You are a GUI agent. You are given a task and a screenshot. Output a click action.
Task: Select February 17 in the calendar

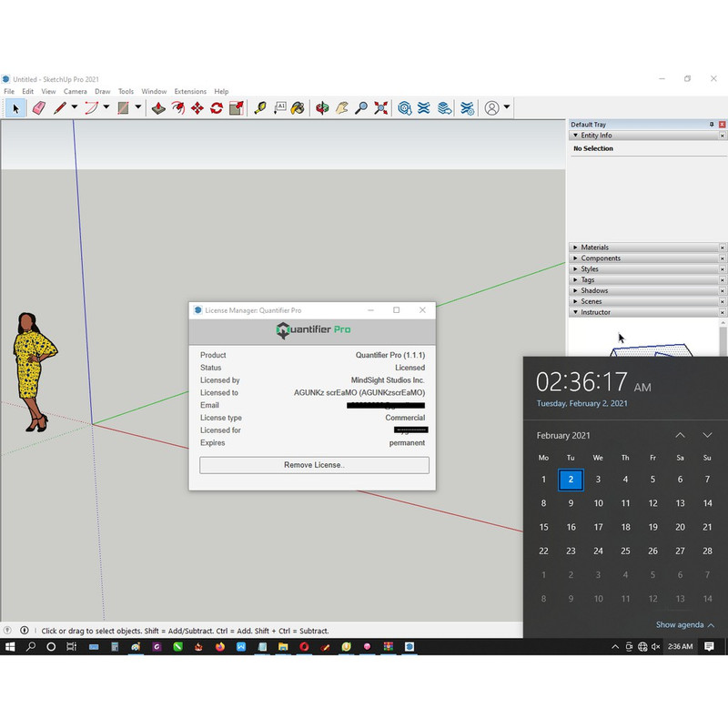[598, 527]
